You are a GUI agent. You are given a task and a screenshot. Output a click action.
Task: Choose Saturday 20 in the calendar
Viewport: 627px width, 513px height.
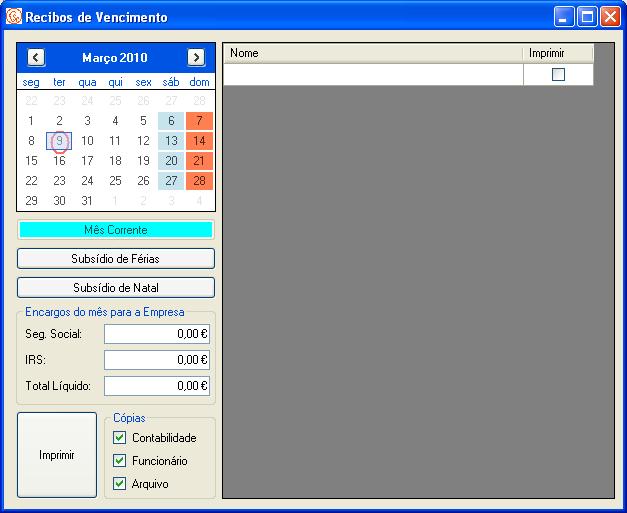[x=171, y=161]
